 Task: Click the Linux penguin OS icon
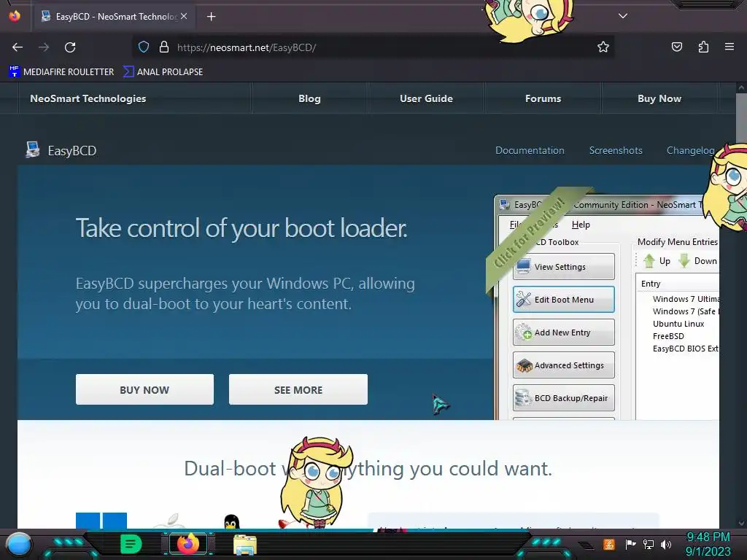point(231,521)
